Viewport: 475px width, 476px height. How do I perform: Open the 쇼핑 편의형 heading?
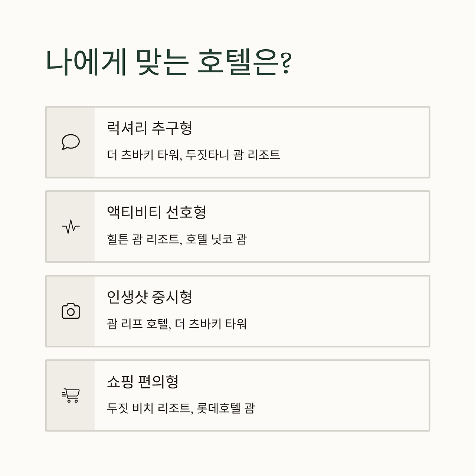point(143,381)
